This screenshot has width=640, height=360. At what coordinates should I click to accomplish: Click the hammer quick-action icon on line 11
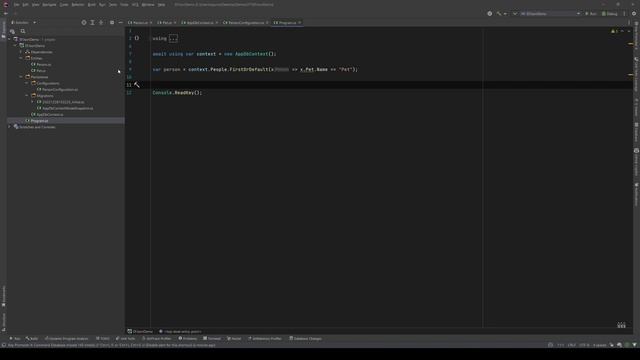tap(137, 85)
